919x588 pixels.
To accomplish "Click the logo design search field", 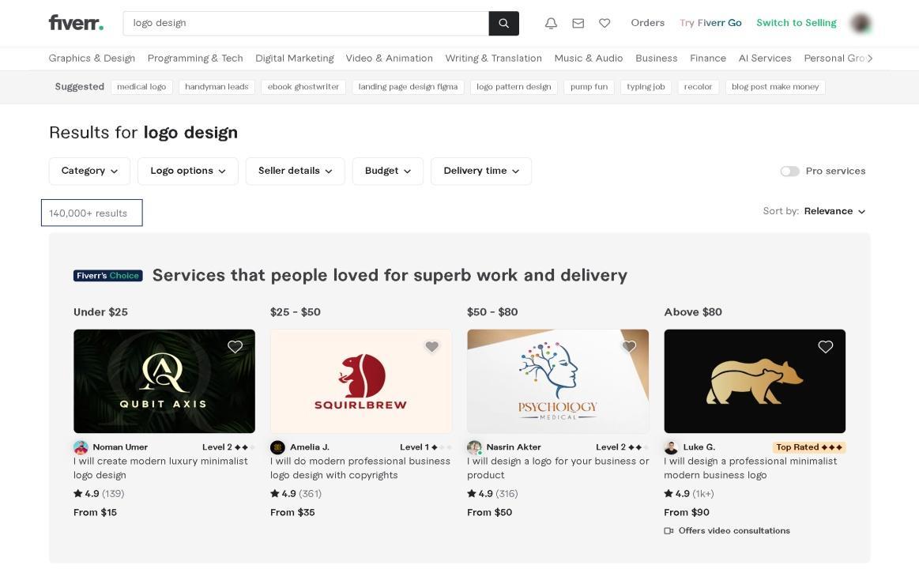I will 306,24.
